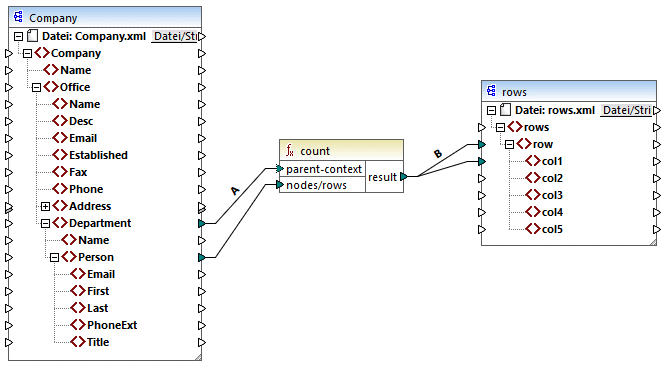Image resolution: width=664 pixels, height=365 pixels.
Task: Collapse the rows element node
Action: pos(500,127)
